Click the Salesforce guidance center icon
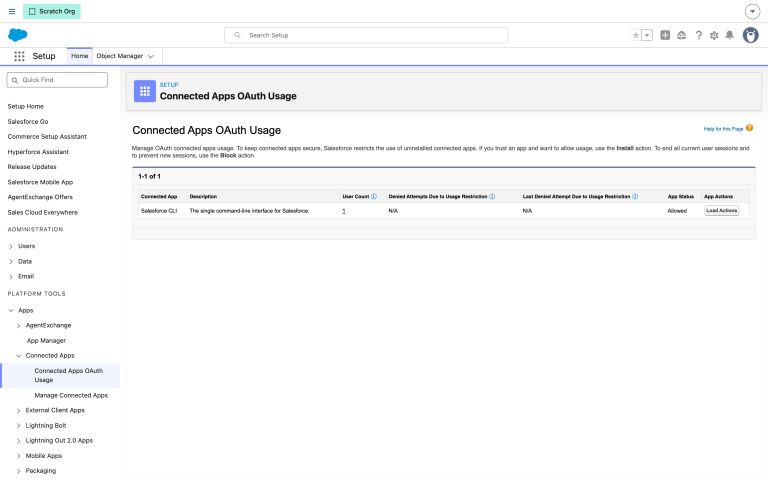Image resolution: width=768 pixels, height=480 pixels. pyautogui.click(x=681, y=35)
